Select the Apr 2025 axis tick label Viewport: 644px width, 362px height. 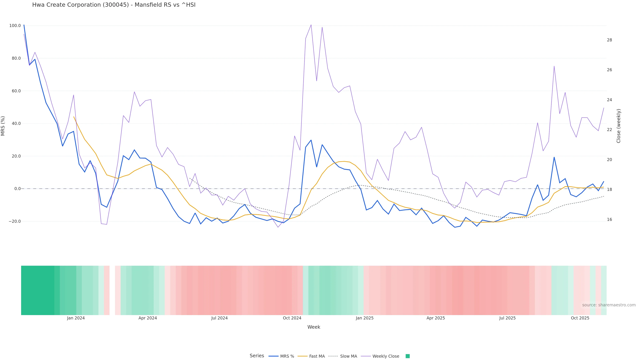[x=436, y=318]
